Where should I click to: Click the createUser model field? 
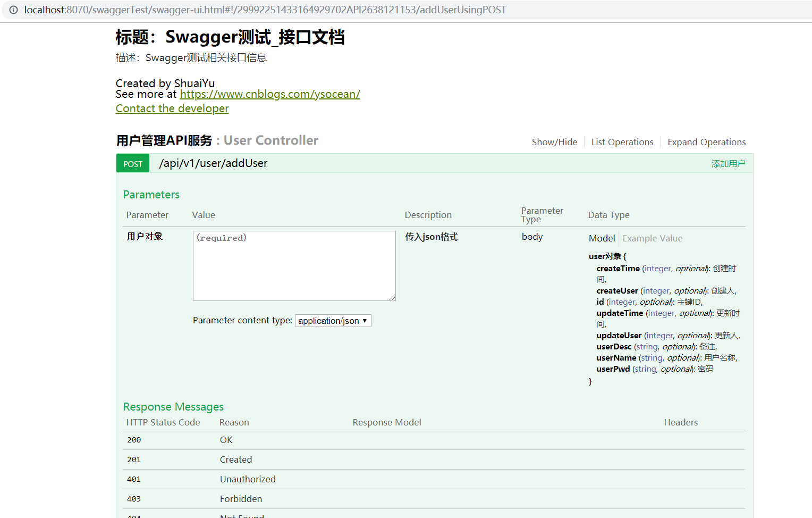click(617, 291)
